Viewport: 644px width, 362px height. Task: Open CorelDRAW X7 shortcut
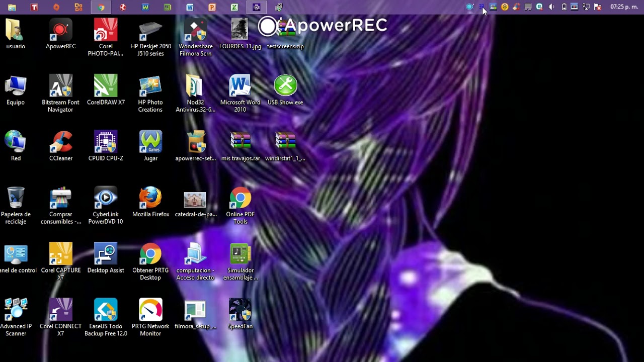tap(106, 90)
